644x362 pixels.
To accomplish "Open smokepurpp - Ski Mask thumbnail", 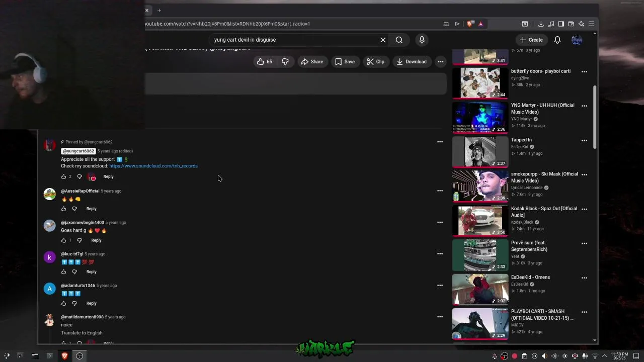I will click(x=480, y=186).
